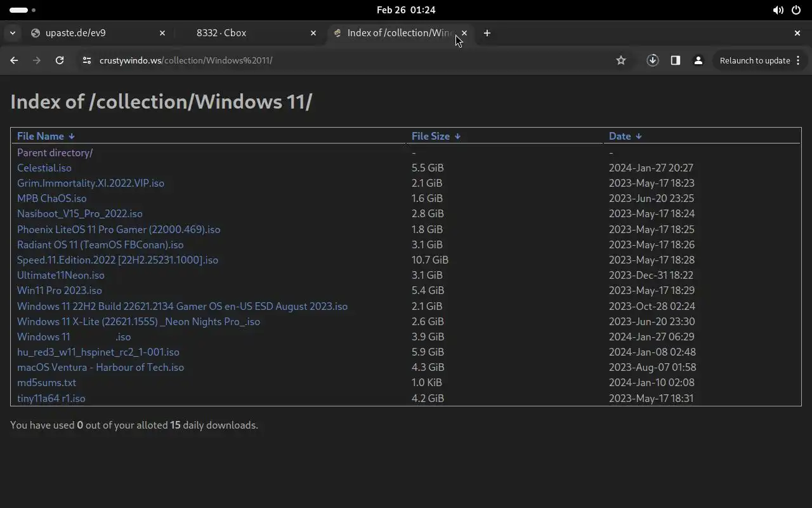Download Nasiboot_V15_Pro_2022.iso
Viewport: 812px width, 508px height.
80,213
